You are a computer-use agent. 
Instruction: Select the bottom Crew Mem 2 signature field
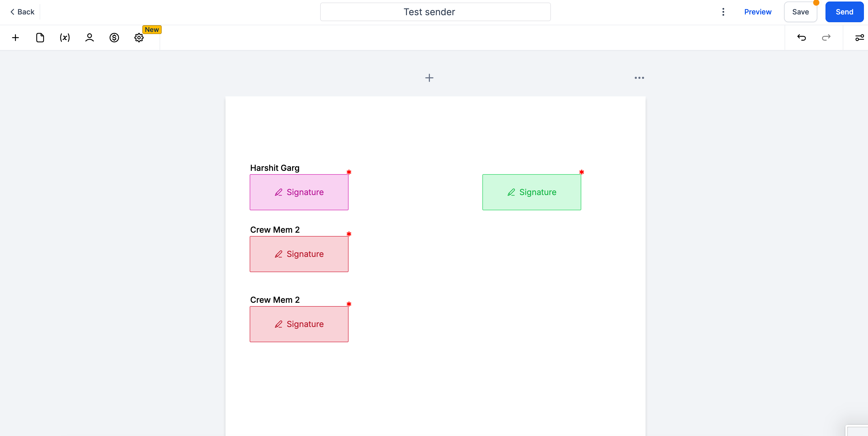pos(299,324)
